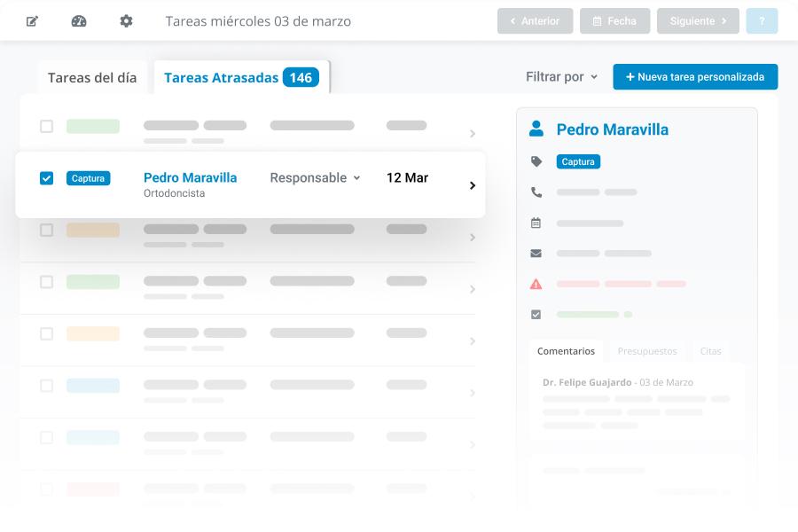Expand the Filtrar por dropdown
798x532 pixels.
pyautogui.click(x=561, y=77)
